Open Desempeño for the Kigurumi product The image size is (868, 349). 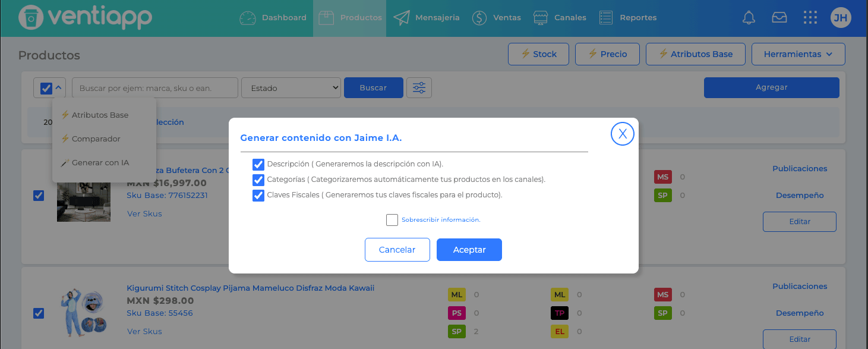[800, 313]
